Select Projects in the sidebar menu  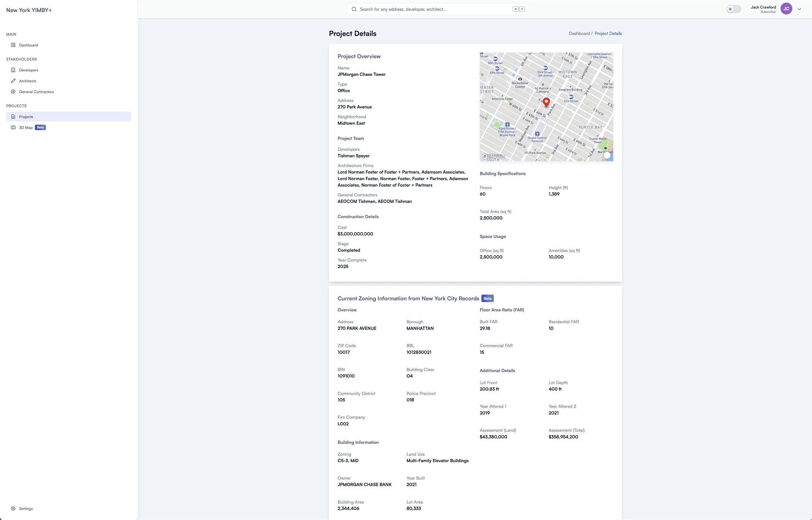[26, 116]
